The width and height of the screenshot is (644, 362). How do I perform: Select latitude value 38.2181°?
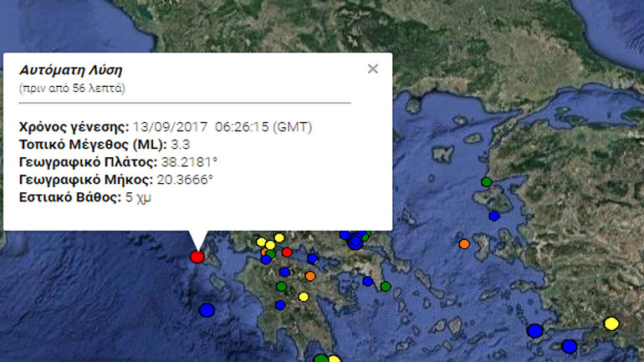(189, 162)
